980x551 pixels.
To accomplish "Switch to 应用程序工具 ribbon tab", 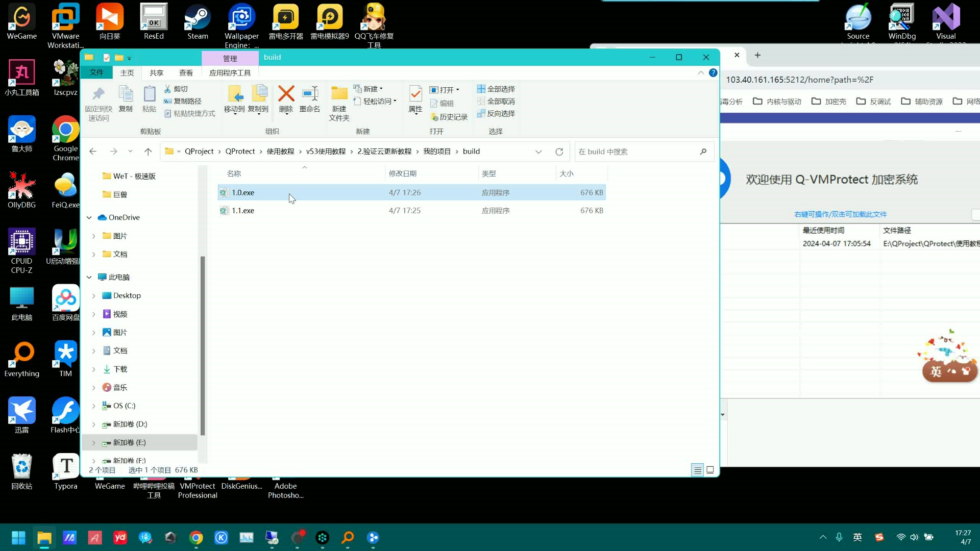I will [230, 73].
